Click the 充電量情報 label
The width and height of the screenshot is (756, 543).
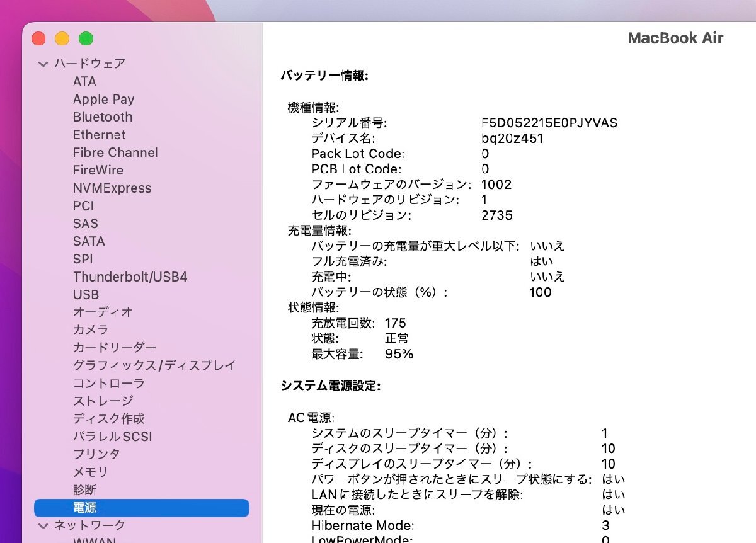pos(319,231)
